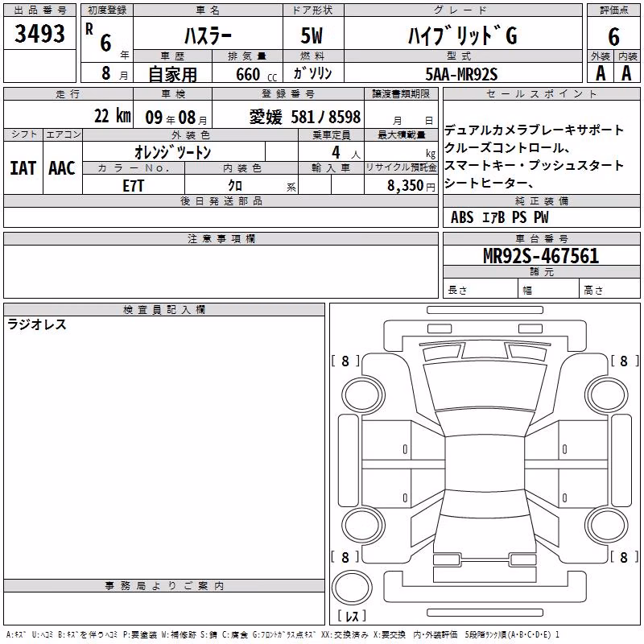The image size is (644, 644).
Task: Click the spare tire circle above レス
Action: tap(352, 588)
